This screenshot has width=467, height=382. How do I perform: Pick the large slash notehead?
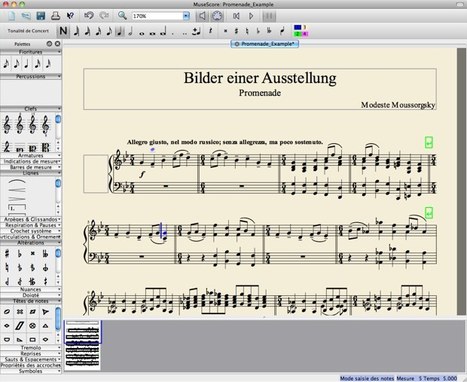tap(20, 326)
